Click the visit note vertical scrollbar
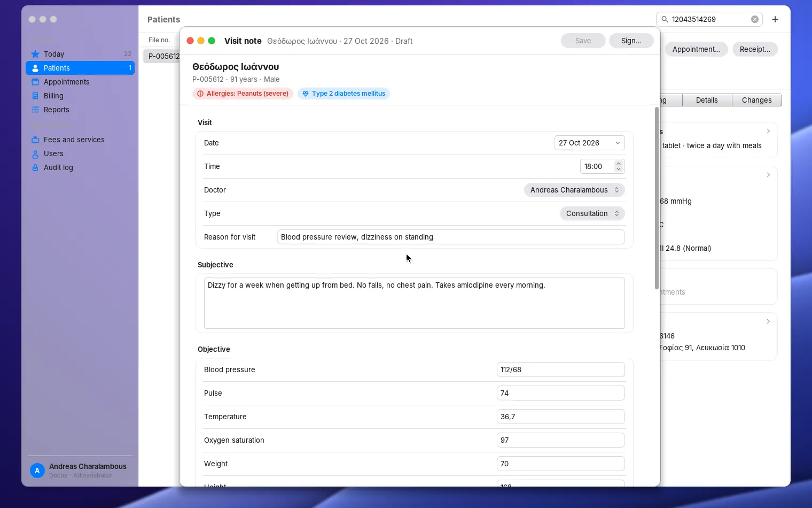 pos(657,198)
